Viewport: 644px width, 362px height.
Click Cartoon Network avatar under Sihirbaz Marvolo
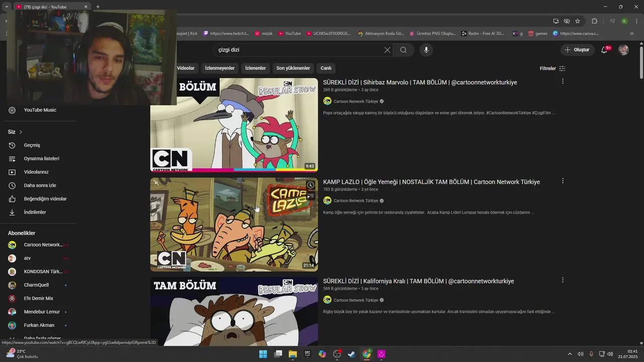(327, 101)
